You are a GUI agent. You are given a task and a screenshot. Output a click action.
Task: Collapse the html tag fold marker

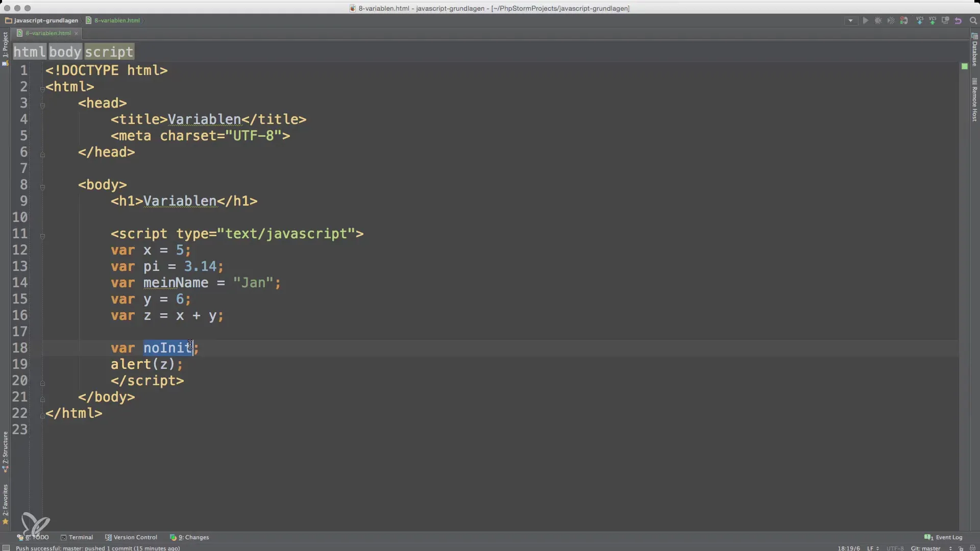[x=42, y=89]
